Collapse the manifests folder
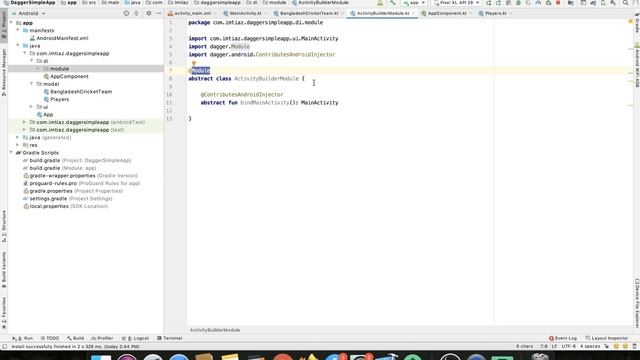 [18, 30]
